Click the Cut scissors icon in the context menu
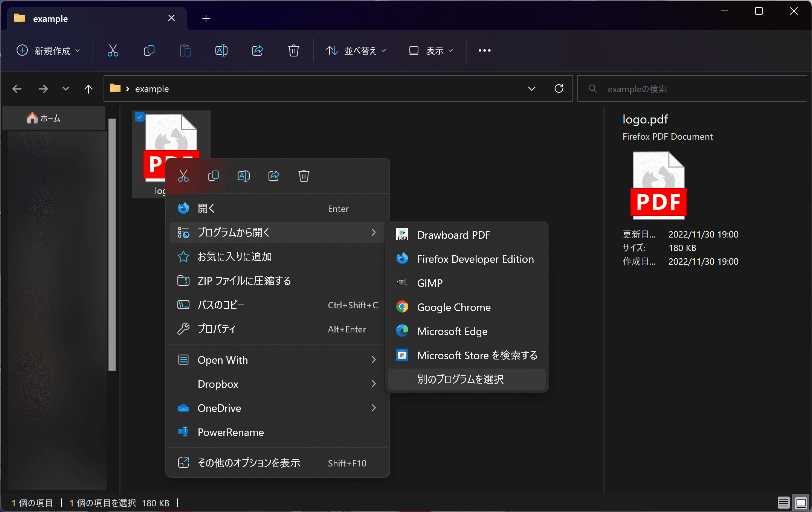812x512 pixels. pyautogui.click(x=183, y=176)
